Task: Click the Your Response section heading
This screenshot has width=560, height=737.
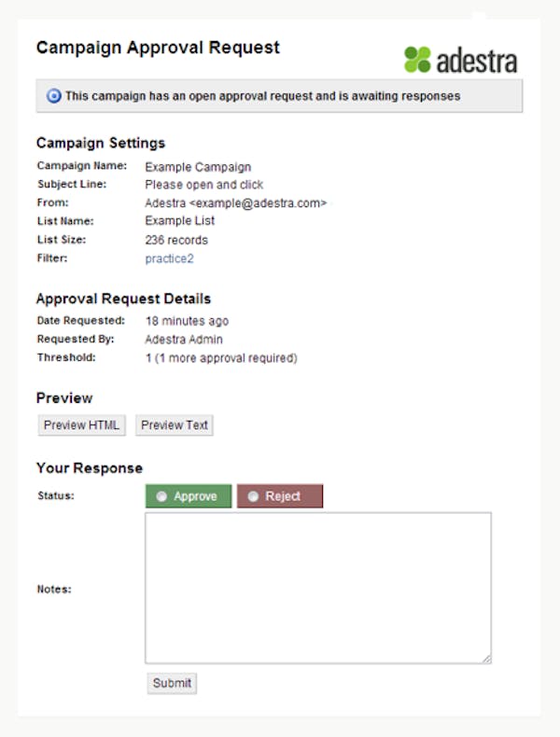Action: point(90,468)
